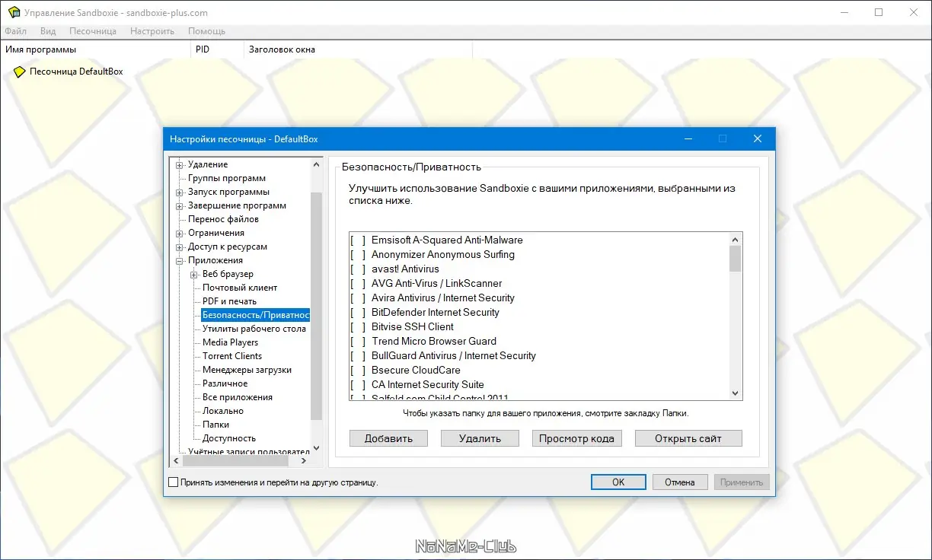Confirm the settings with OK
Screen dimensions: 932x560
click(618, 482)
